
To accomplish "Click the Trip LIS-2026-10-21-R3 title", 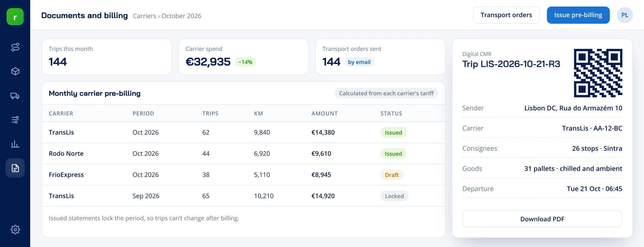I will tap(511, 64).
